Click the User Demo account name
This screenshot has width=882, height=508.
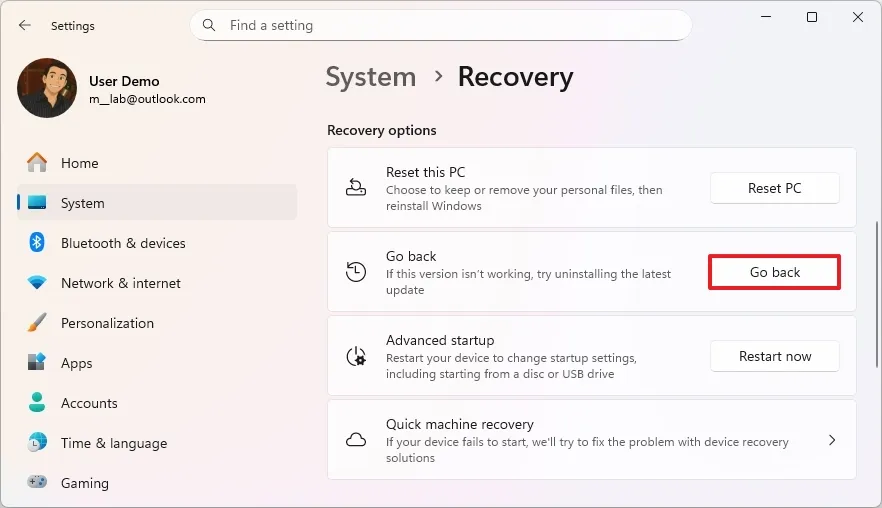124,81
